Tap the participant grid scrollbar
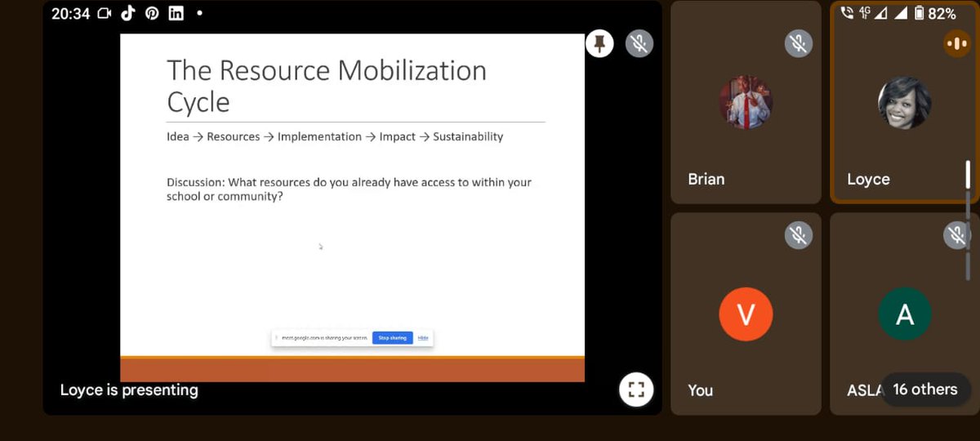This screenshot has height=441, width=980. click(969, 220)
